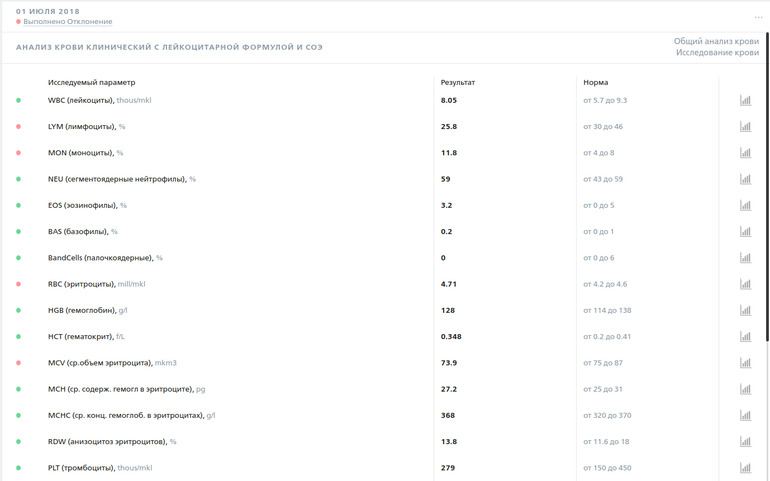Open the three-dot options menu
The height and width of the screenshot is (481, 770).
pos(758,17)
